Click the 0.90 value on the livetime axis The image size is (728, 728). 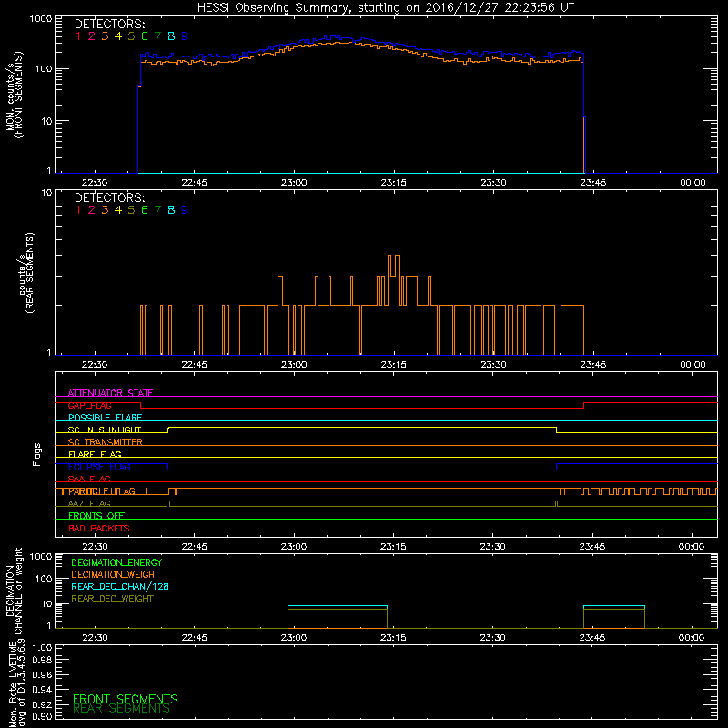[42, 716]
